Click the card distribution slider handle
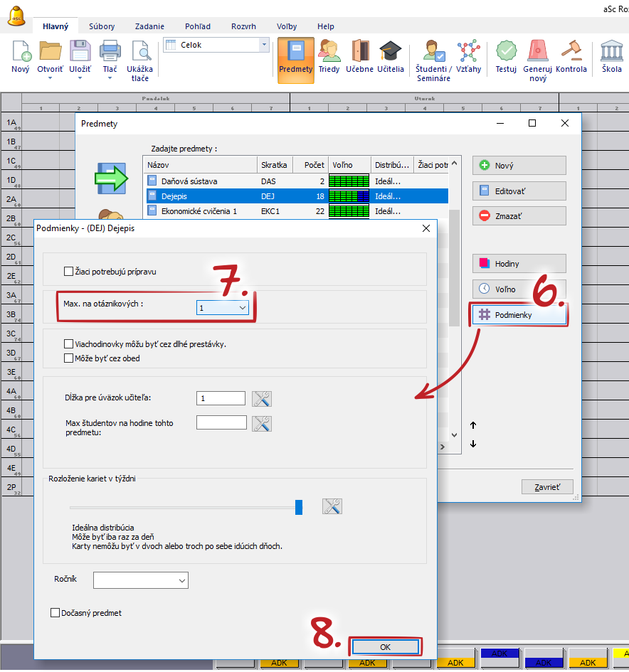 (x=299, y=506)
